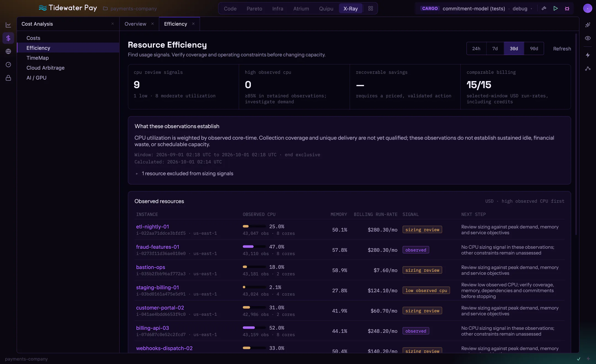596x364 pixels.
Task: Open the graph nodes icon in right rail
Action: tap(588, 69)
